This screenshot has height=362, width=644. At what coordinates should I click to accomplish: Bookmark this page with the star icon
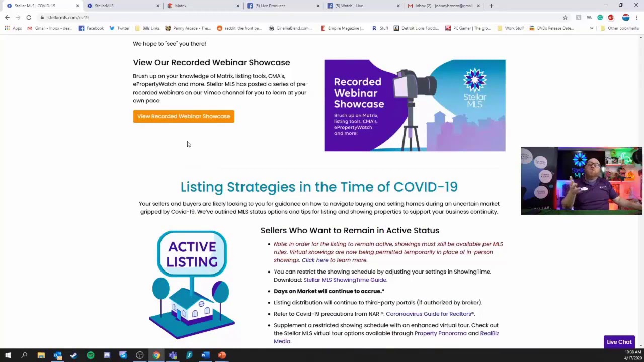565,17
